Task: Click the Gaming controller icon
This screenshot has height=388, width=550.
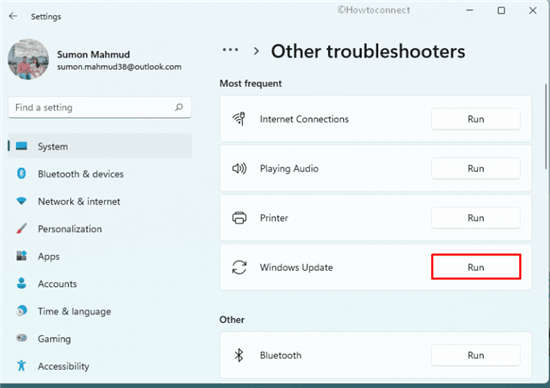Action: [22, 338]
